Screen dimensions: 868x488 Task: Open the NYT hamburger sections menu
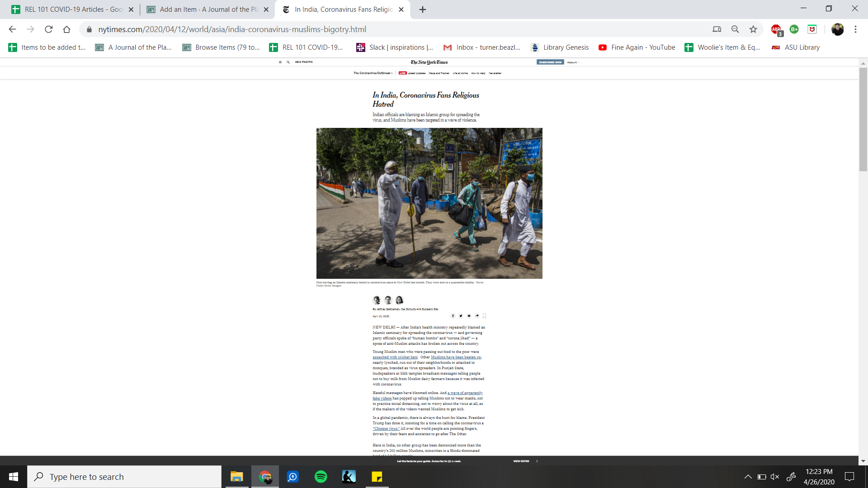(280, 62)
